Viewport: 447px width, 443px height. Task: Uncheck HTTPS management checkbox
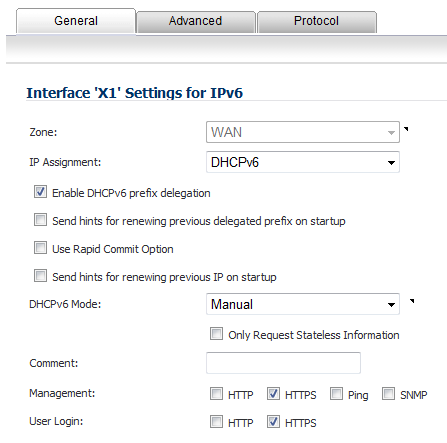[x=273, y=394]
